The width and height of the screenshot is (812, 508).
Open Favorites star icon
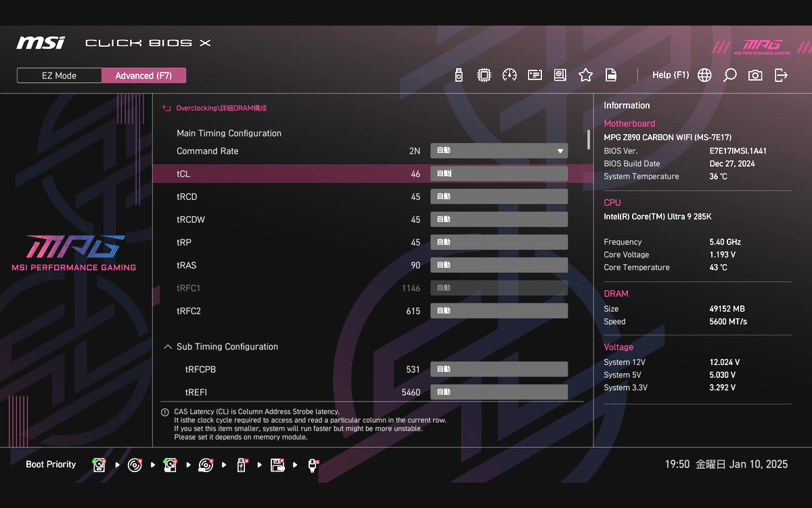[x=585, y=75]
